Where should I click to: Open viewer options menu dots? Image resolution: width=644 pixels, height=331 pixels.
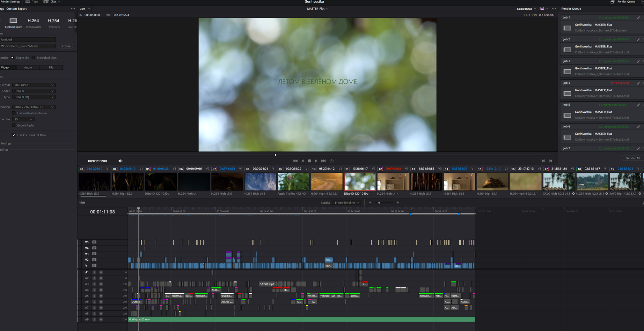pyautogui.click(x=554, y=9)
